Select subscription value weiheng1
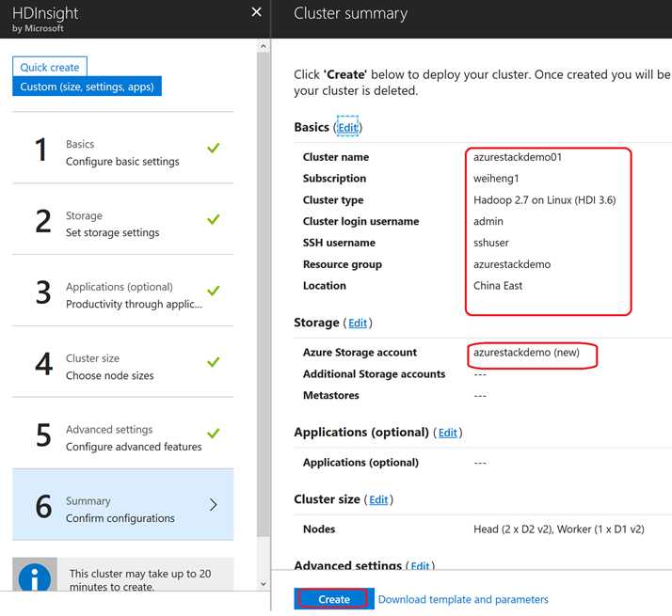This screenshot has height=616, width=672. pyautogui.click(x=496, y=179)
